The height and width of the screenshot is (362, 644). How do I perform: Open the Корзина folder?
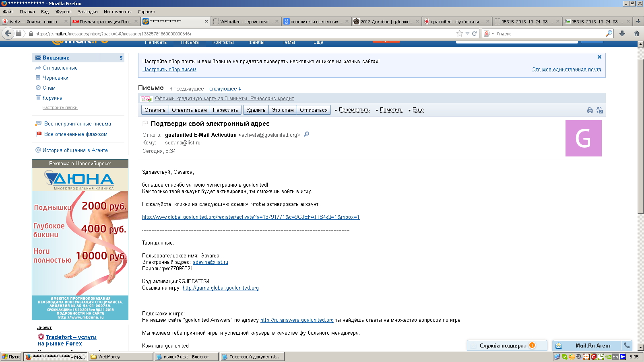pyautogui.click(x=52, y=98)
